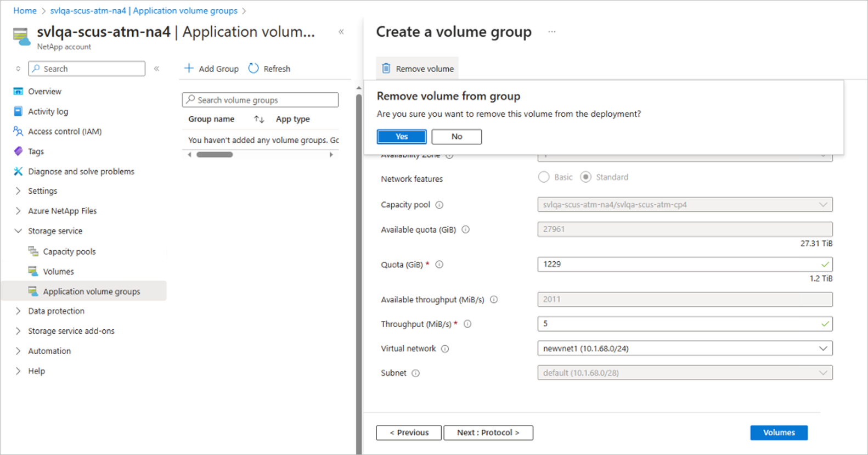Click the Available throughput info icon
The image size is (868, 455).
point(494,300)
